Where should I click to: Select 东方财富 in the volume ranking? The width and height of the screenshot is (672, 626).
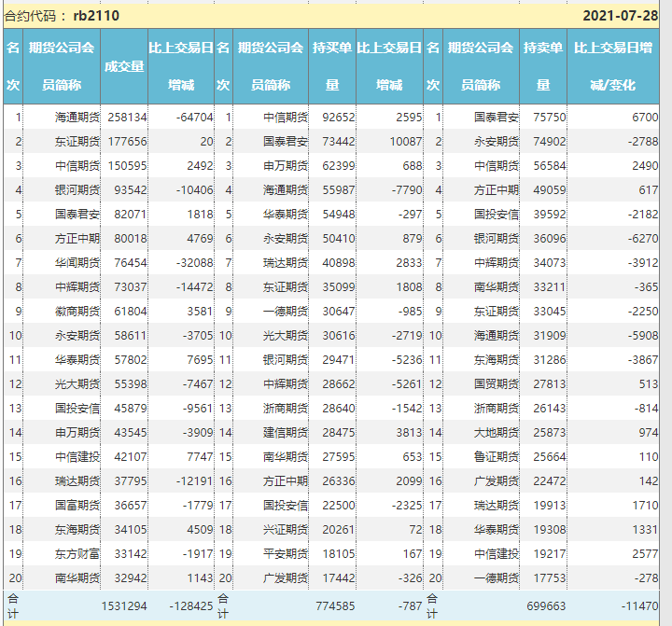click(x=77, y=553)
